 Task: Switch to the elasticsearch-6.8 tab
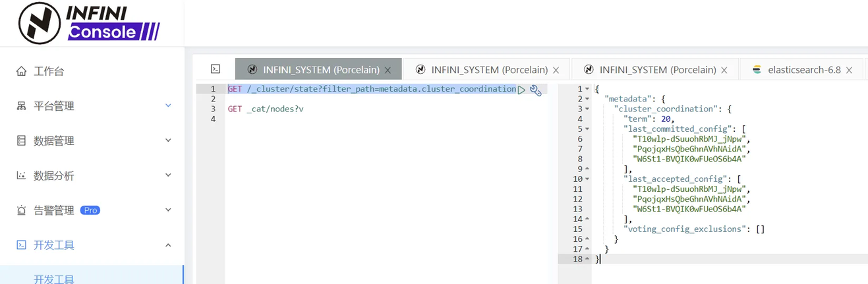click(x=801, y=69)
